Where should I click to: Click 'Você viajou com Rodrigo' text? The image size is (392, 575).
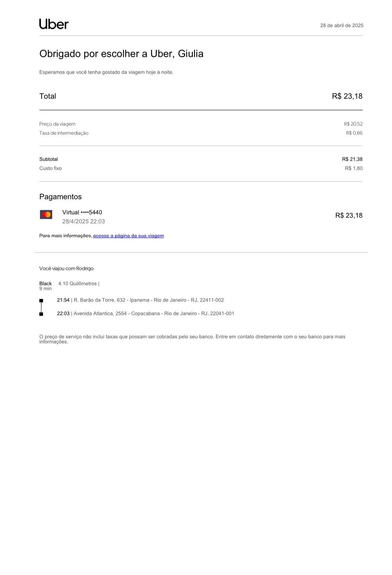pyautogui.click(x=66, y=269)
